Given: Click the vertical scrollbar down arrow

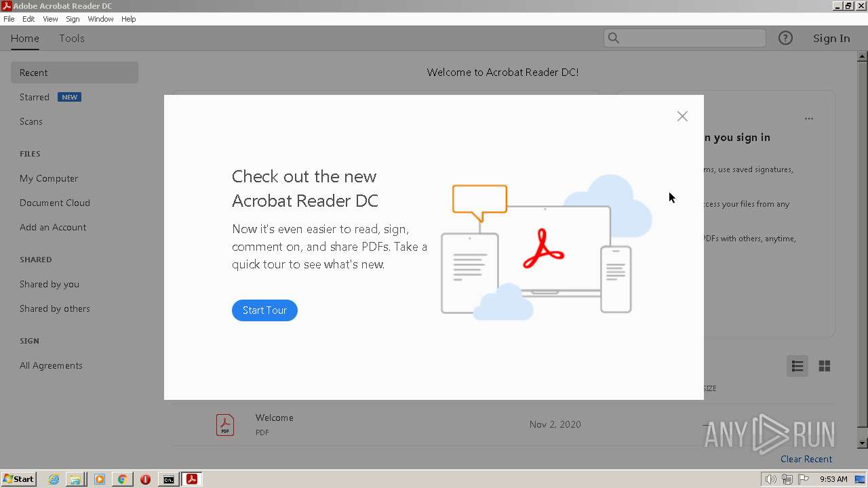Looking at the screenshot, I should point(863,443).
